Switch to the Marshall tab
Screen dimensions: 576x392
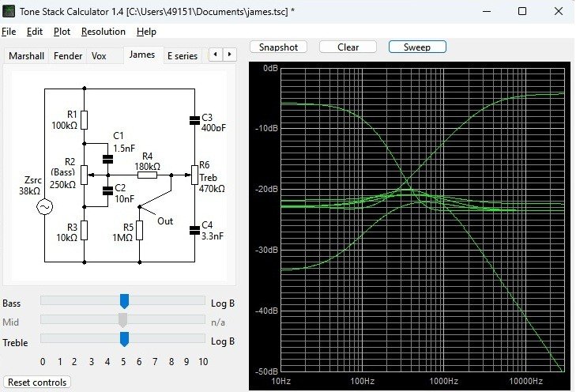(x=27, y=56)
